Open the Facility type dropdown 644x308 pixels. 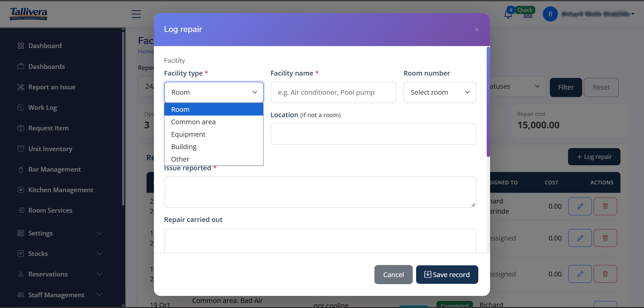pos(214,92)
